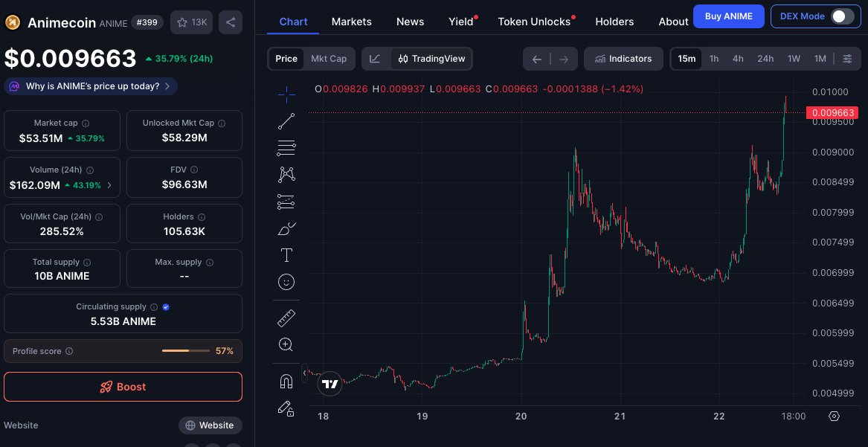The width and height of the screenshot is (868, 447).
Task: Select the brush drawing tool
Action: point(286,228)
